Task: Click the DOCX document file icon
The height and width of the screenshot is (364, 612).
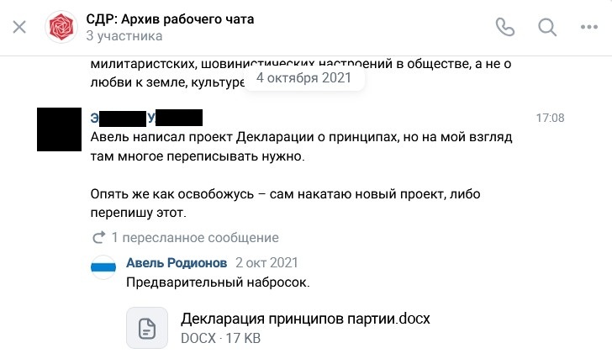Action: click(x=147, y=328)
